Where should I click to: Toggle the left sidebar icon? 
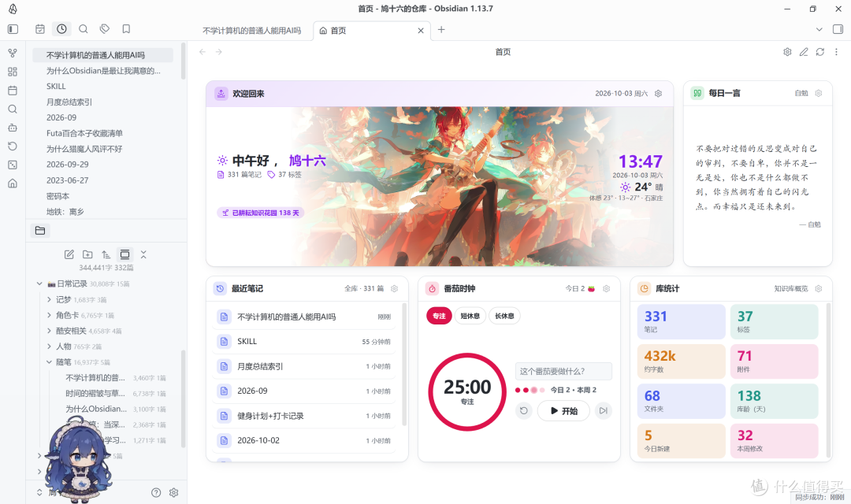(x=13, y=29)
